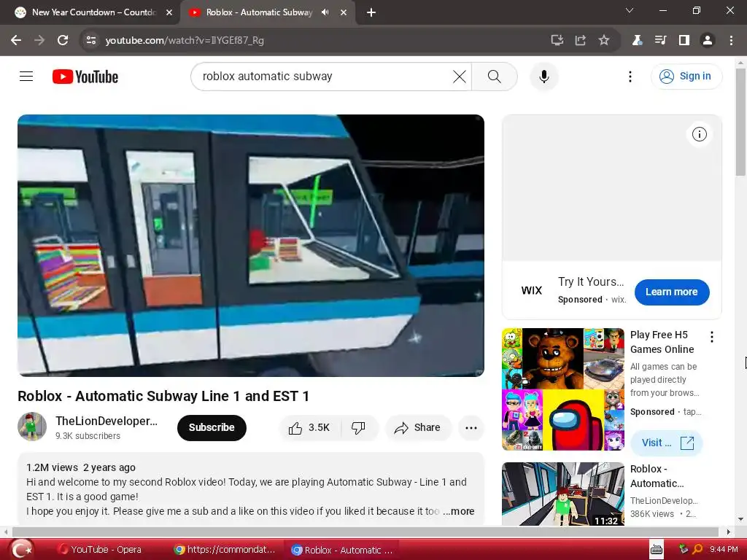Click the video title text
747x560 pixels.
pos(163,396)
